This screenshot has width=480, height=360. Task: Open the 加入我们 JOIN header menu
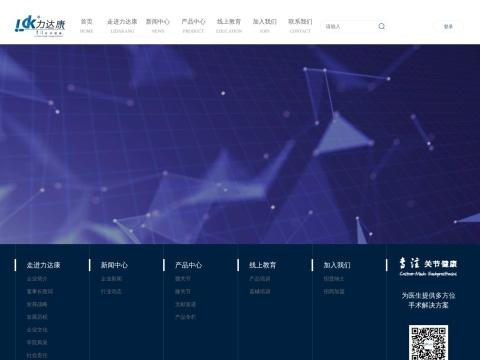(x=265, y=26)
